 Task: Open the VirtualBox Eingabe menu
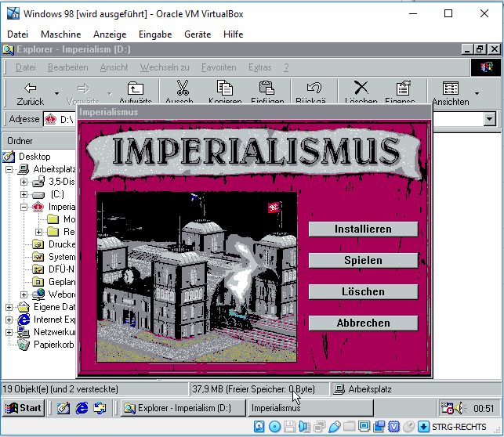[x=155, y=34]
